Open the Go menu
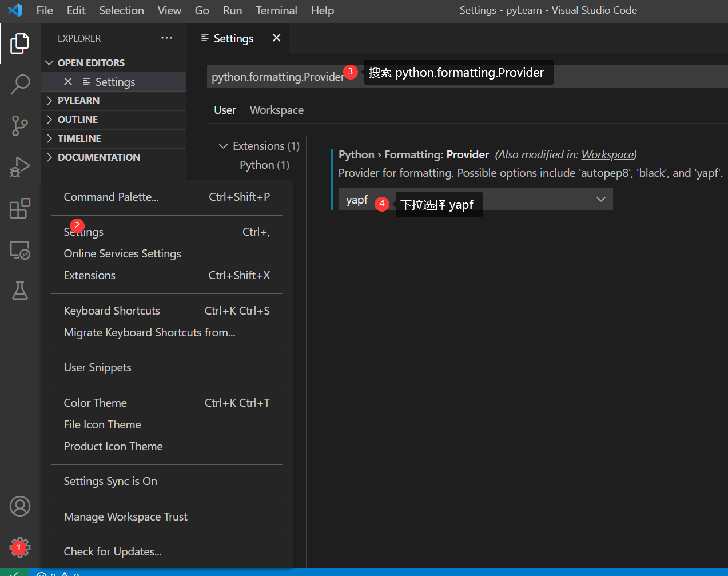This screenshot has height=576, width=728. [202, 10]
